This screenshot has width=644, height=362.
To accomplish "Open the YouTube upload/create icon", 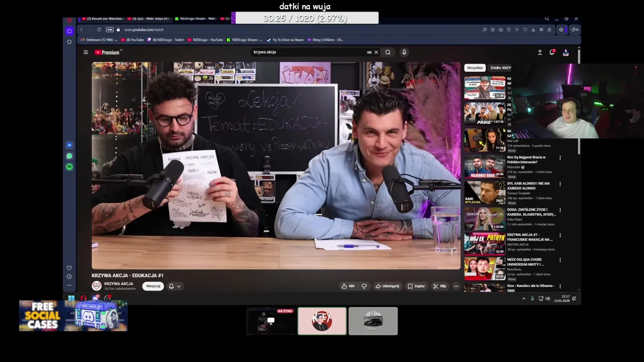I will tap(540, 52).
